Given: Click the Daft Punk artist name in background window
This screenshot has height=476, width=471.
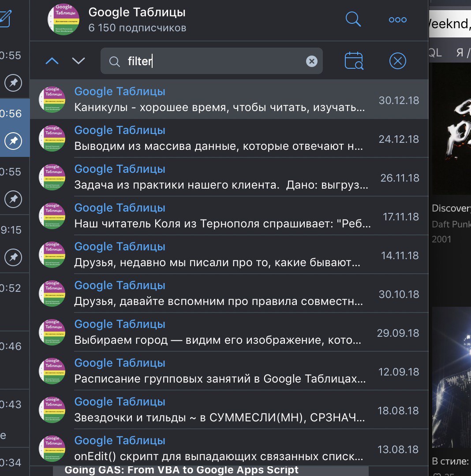Looking at the screenshot, I should click(x=451, y=224).
